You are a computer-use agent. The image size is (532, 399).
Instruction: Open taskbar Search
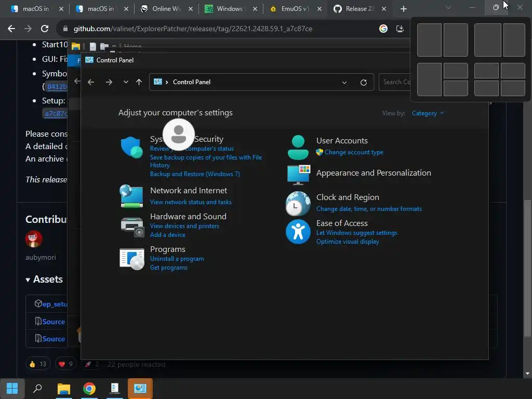pyautogui.click(x=37, y=389)
